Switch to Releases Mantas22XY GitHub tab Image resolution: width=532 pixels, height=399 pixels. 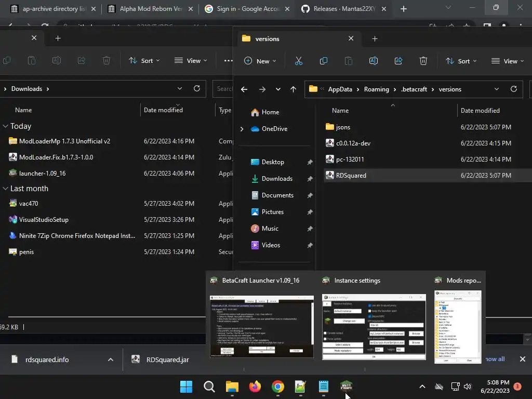coord(344,9)
